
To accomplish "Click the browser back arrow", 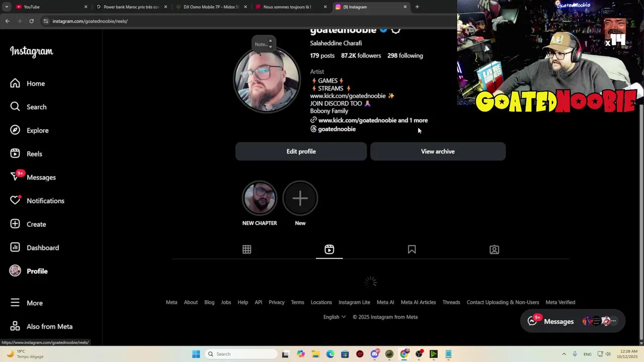I will tap(7, 21).
